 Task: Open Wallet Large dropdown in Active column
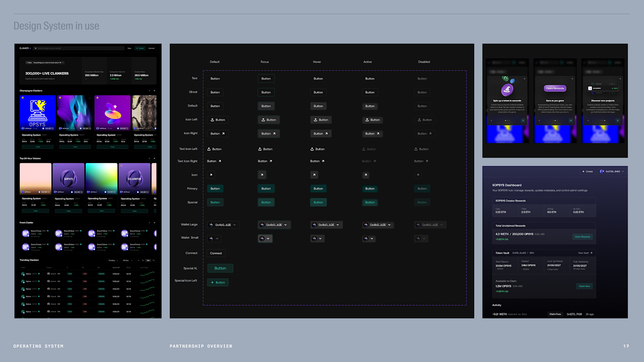coord(378,225)
